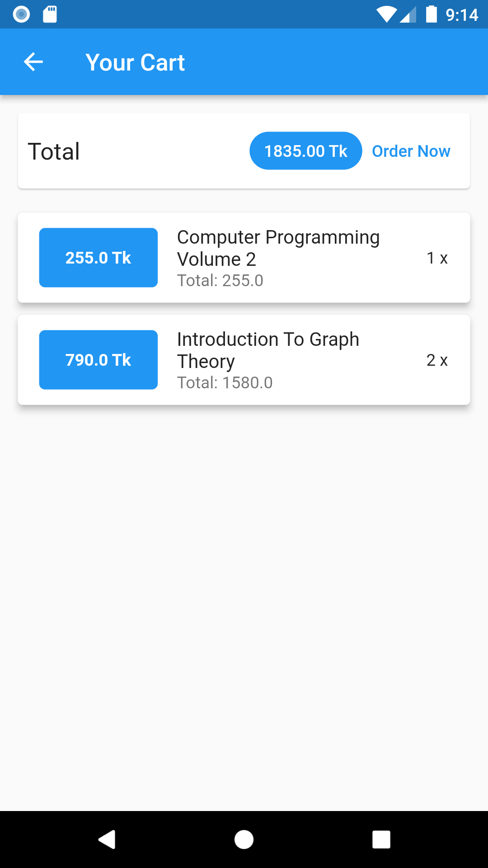The image size is (488, 868).
Task: Tap Android home navigation button
Action: [x=244, y=840]
